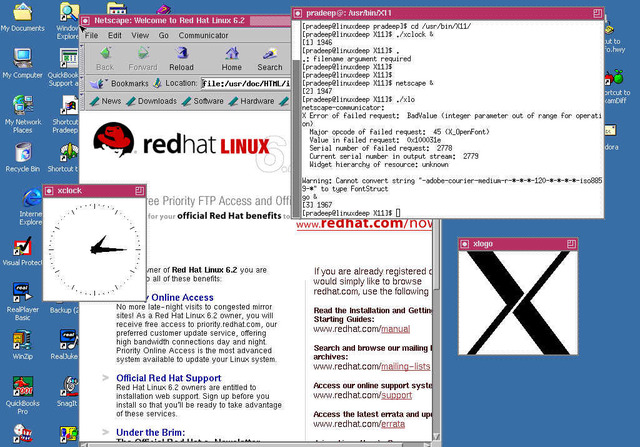Click terminal window maximize button
The image size is (640, 447).
click(x=597, y=13)
